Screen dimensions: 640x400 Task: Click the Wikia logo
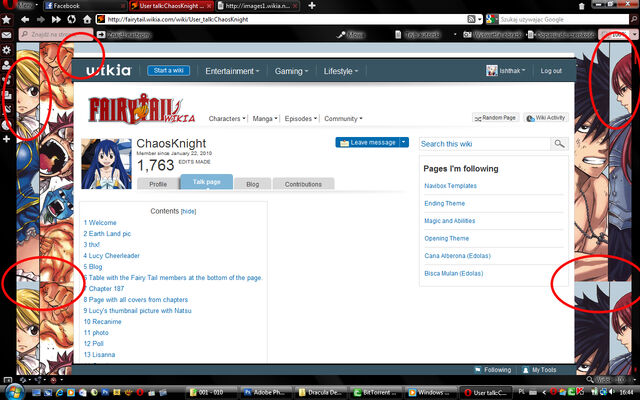click(x=108, y=71)
